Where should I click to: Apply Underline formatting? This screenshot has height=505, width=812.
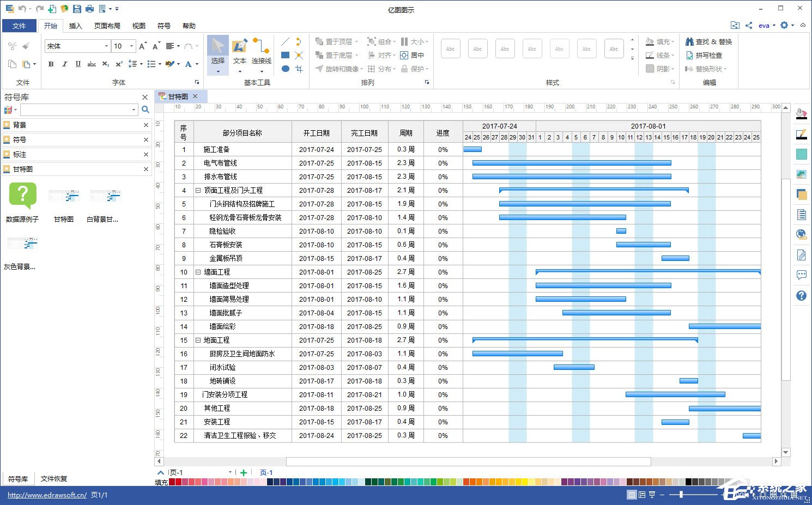click(78, 64)
